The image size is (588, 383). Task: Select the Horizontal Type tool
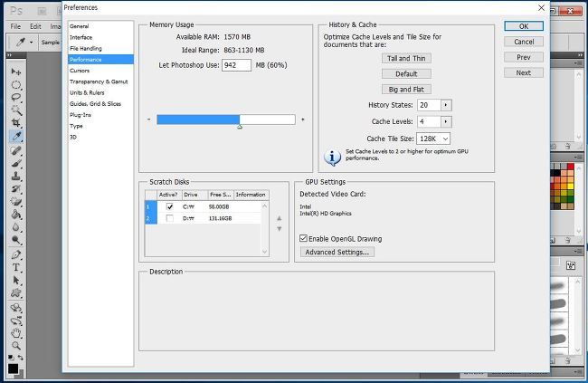click(15, 267)
